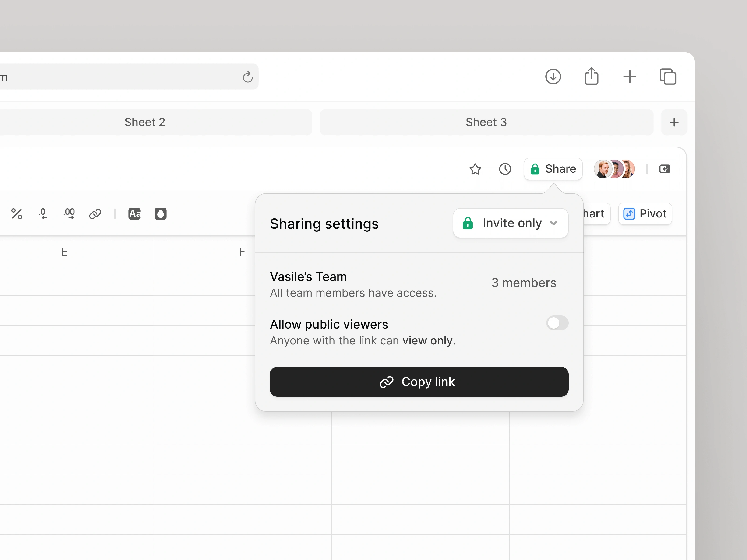Open the Invite only access dropdown
747x560 pixels.
510,223
